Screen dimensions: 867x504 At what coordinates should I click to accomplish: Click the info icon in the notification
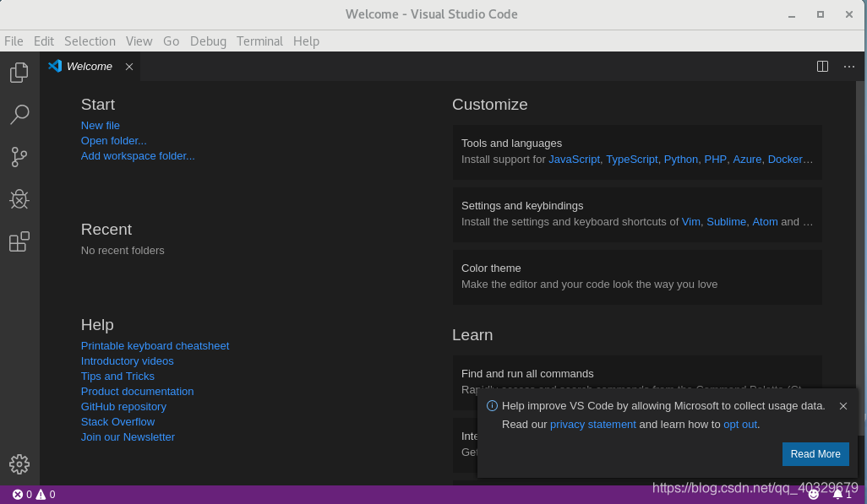[492, 406]
